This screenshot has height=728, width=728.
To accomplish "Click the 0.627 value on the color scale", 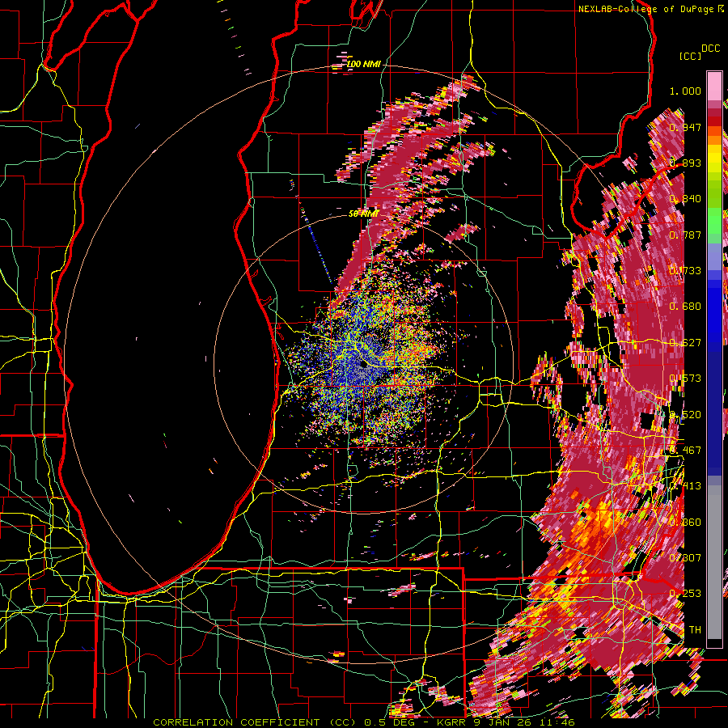I will point(685,343).
